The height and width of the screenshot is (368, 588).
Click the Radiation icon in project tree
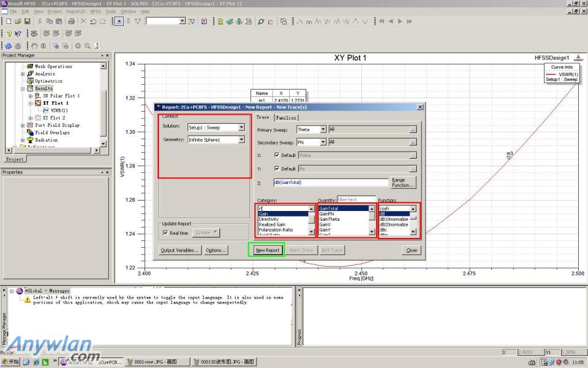click(x=31, y=140)
